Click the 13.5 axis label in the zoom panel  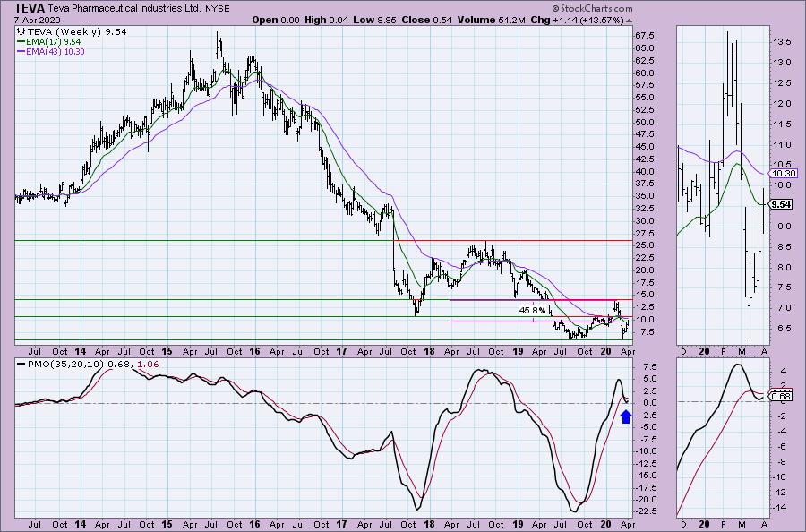(783, 41)
